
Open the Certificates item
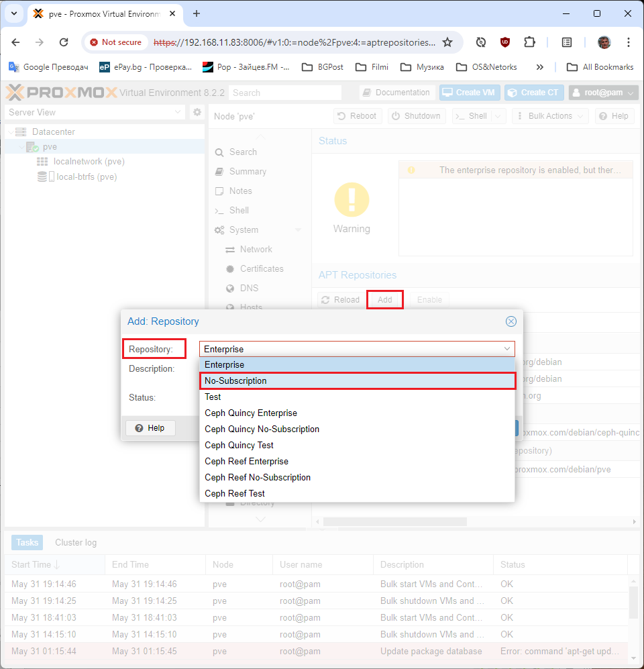coord(262,269)
